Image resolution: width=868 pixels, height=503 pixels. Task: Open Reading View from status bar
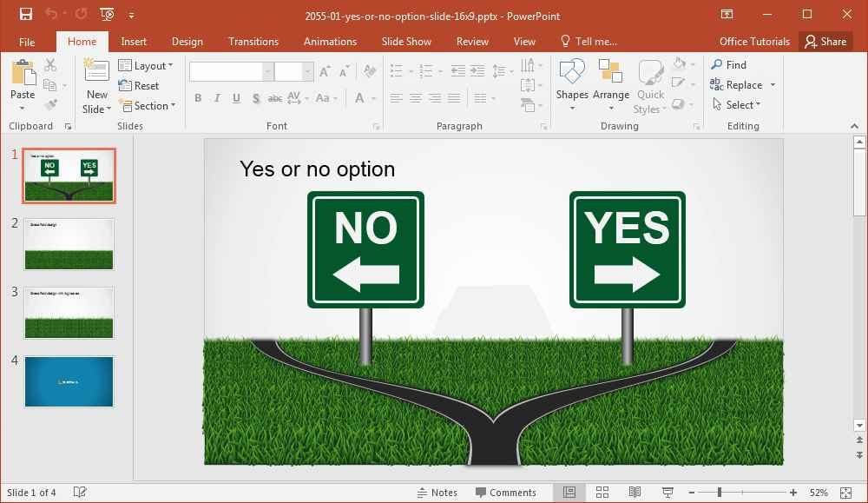635,492
